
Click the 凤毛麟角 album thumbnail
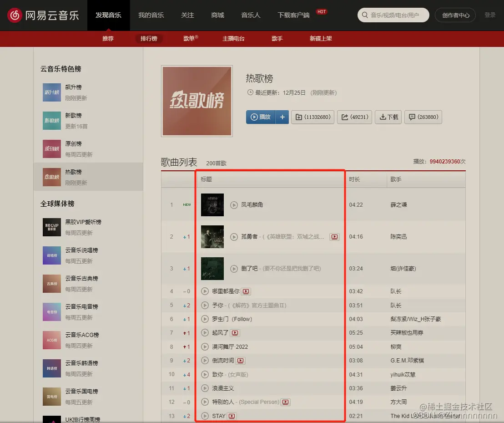click(212, 205)
